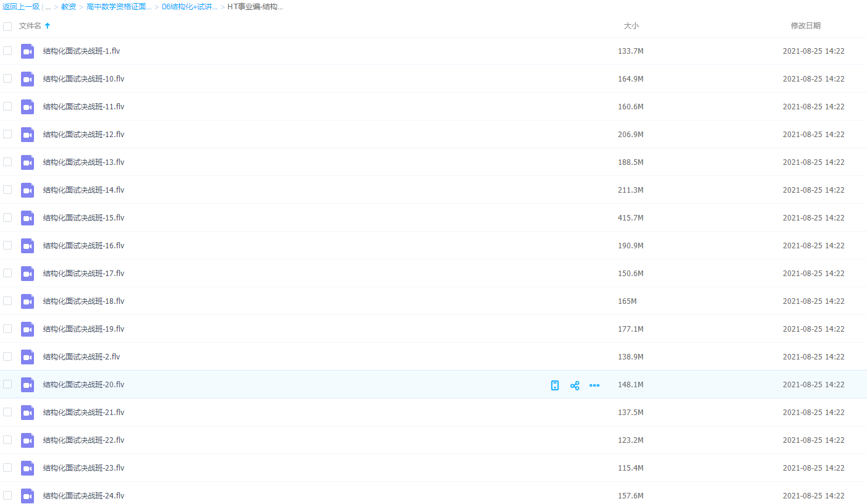This screenshot has width=867, height=504.
Task: Click the video icon of 结构化面试决战班-12.flv
Action: coord(27,135)
